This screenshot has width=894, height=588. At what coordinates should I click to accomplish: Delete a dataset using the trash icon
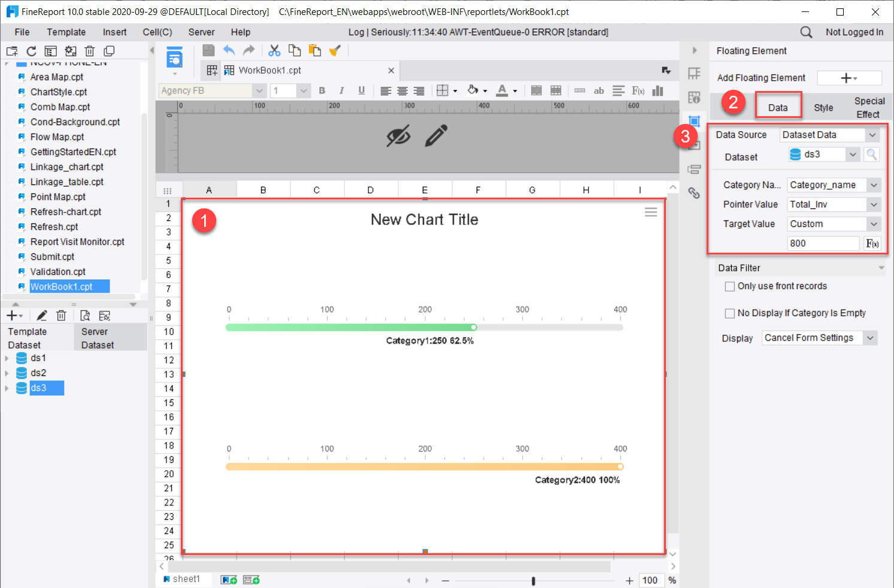61,315
